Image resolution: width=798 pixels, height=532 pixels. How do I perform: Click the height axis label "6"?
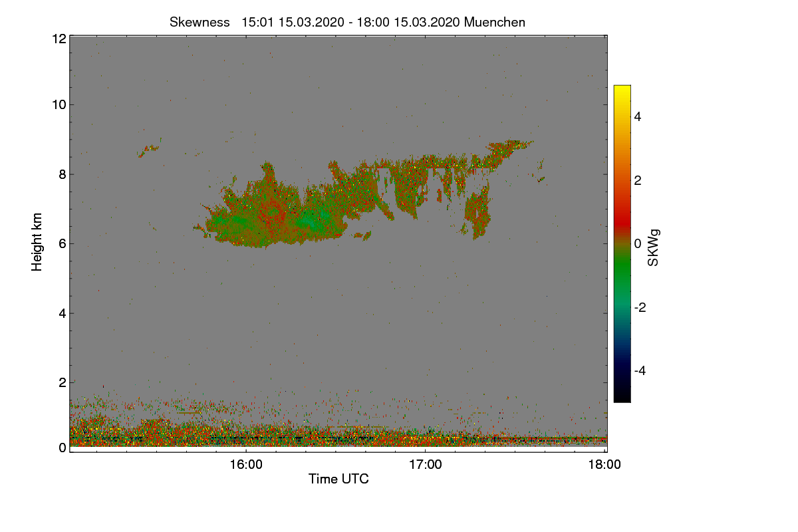(62, 243)
